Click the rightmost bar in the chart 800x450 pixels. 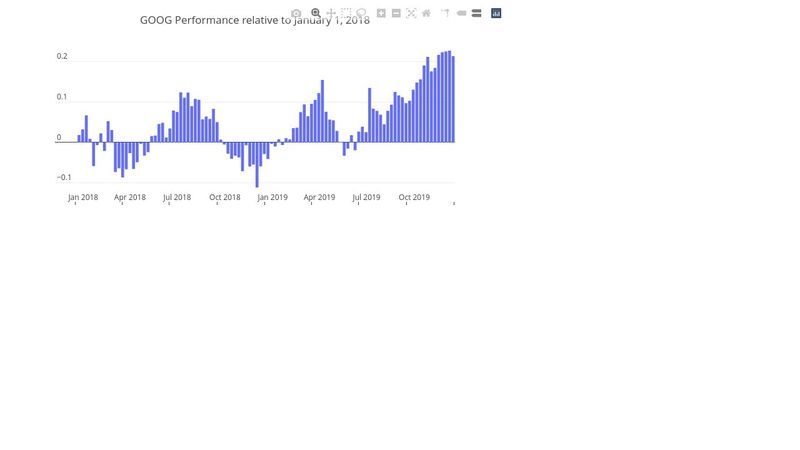point(453,99)
